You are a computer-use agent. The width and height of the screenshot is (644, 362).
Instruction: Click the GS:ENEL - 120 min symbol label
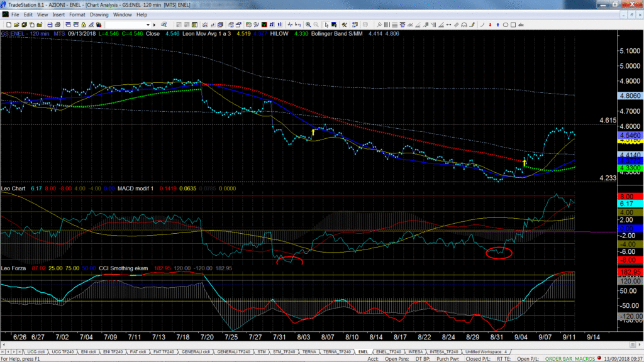point(25,34)
